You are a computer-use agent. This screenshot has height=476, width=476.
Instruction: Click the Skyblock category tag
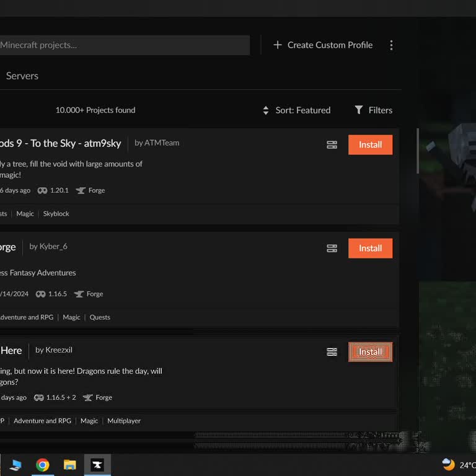point(56,214)
